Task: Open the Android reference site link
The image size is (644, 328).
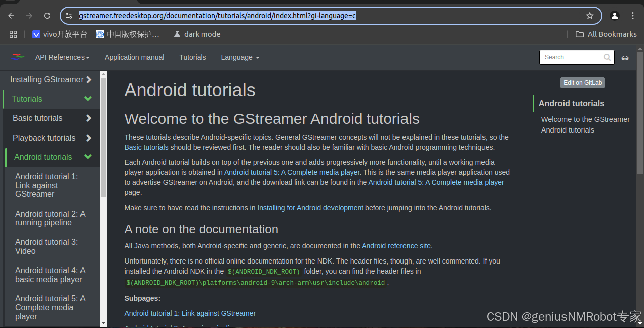Action: point(396,246)
